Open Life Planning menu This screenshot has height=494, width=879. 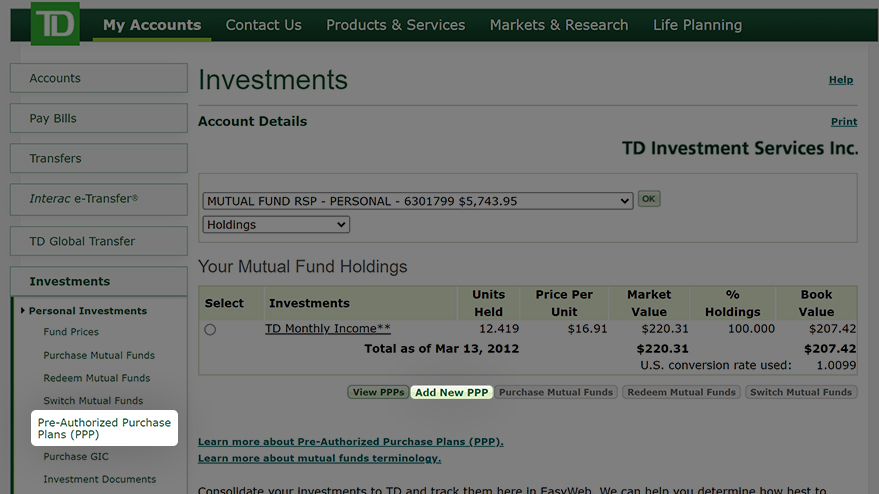click(697, 25)
